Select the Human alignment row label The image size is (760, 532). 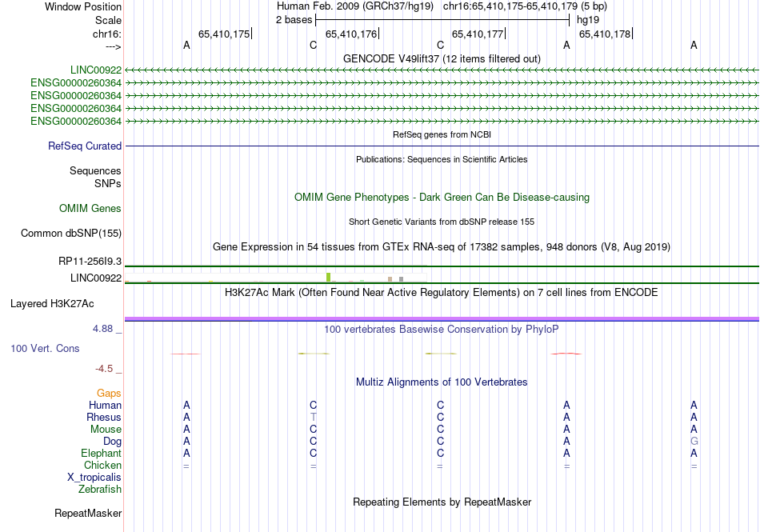tap(105, 405)
